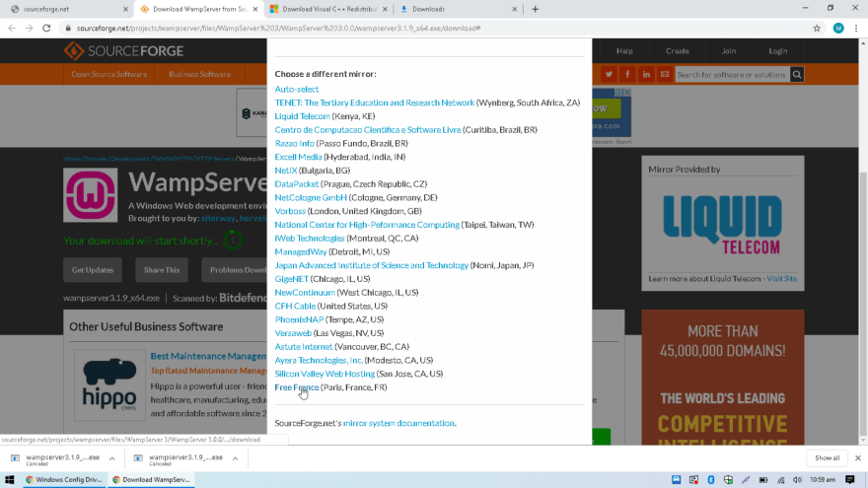Switch to Download Visual C++ Redistributable tab
The image size is (868, 488).
(x=328, y=9)
